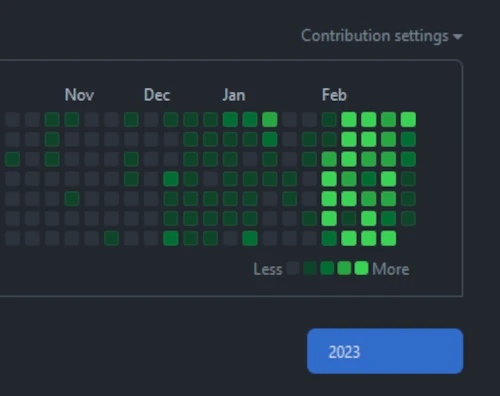Select top-row cell directly under the Jan label

pyautogui.click(x=230, y=119)
